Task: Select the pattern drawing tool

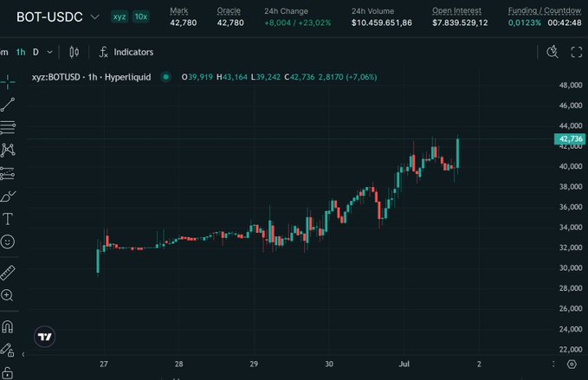Action: (x=8, y=151)
